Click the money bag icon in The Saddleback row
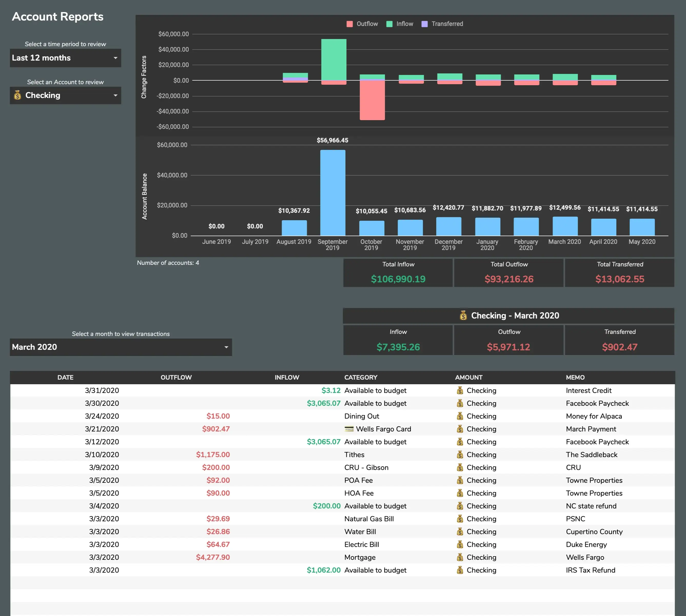This screenshot has width=686, height=616. coord(460,455)
